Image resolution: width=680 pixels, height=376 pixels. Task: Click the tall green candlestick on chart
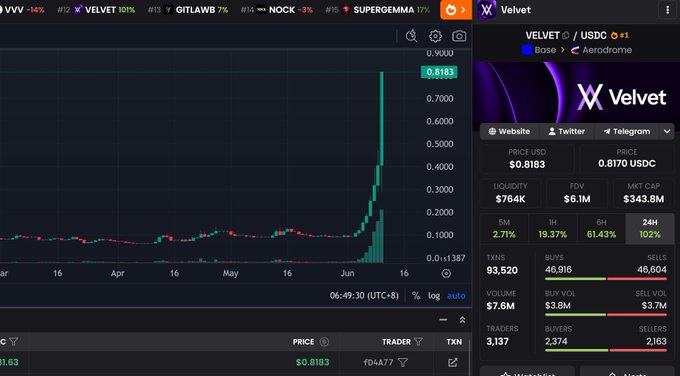pos(382,118)
